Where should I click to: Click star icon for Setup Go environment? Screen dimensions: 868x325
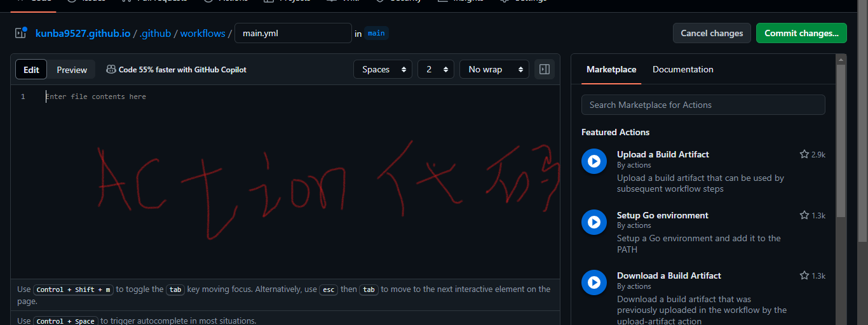tap(804, 215)
